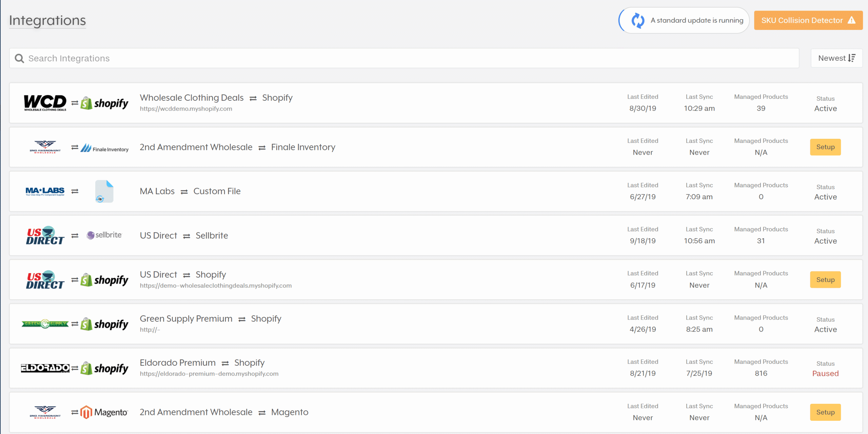Click the Finale Inventory logo

tap(104, 148)
